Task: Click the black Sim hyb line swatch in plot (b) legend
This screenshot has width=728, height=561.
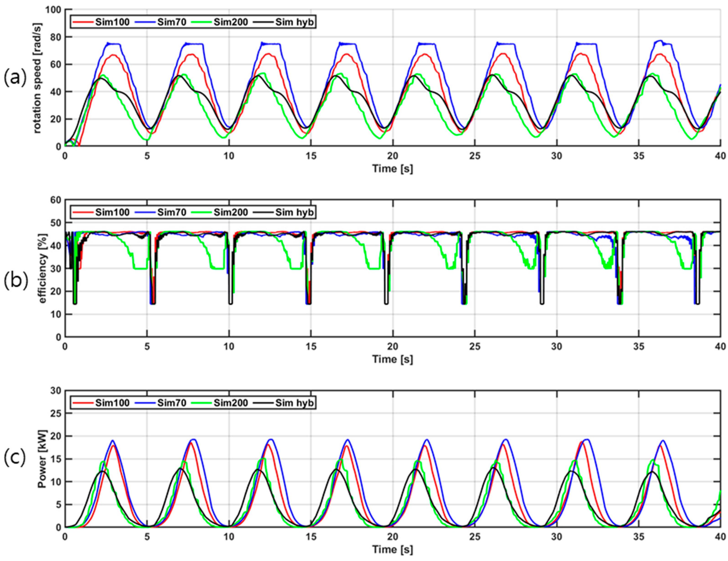Action: pos(263,212)
